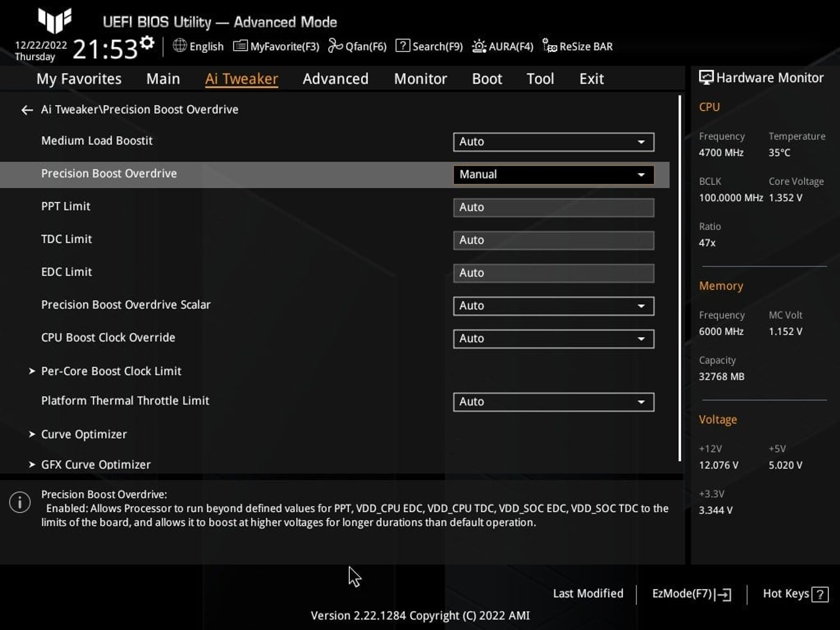Screen dimensions: 840x630
Task: Open the Advanced tab
Action: [x=336, y=79]
